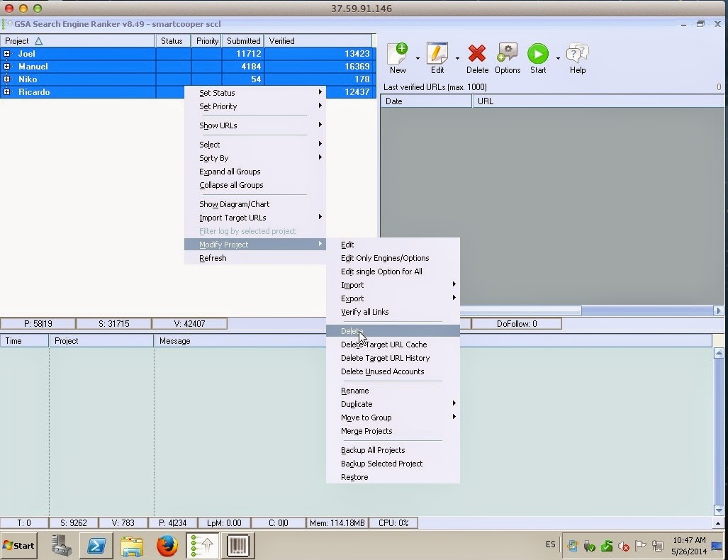728x560 pixels.
Task: Expand the Manuel project group
Action: pos(6,67)
